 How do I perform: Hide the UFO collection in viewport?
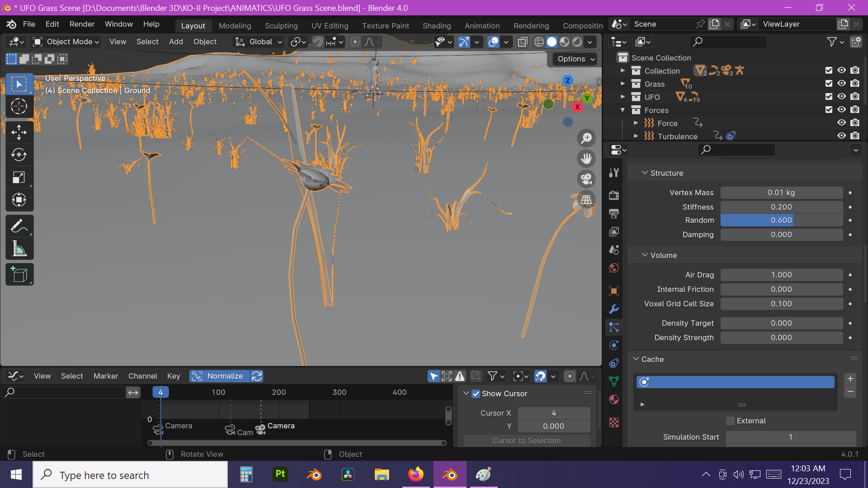841,97
